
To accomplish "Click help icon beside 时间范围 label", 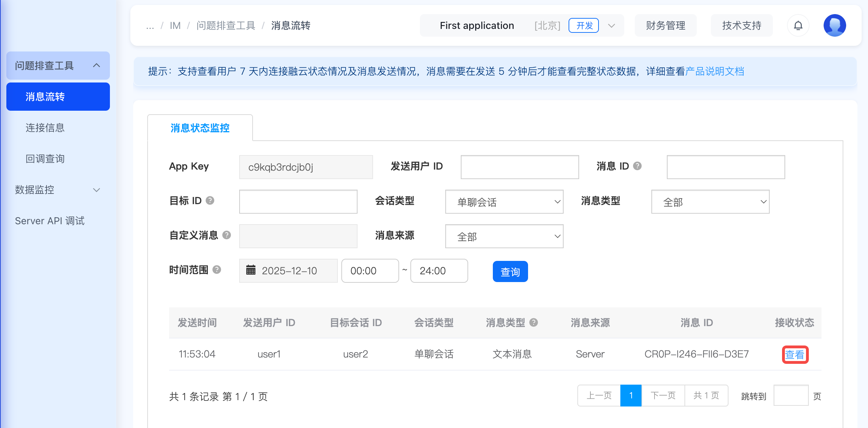I will tap(217, 270).
